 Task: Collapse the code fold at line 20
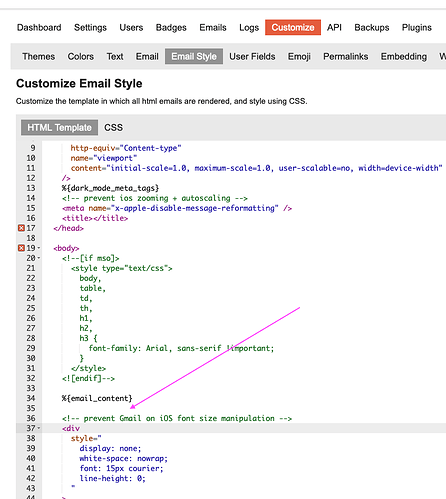[x=39, y=258]
